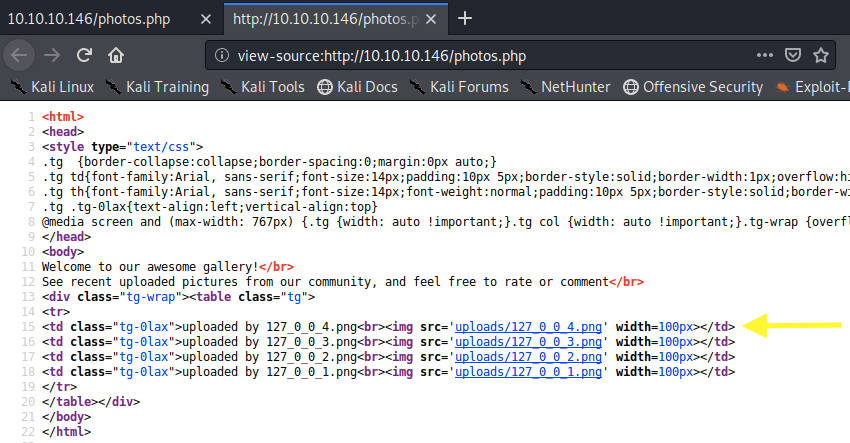Follow the uploads/127_0_0_2.png source link
Image resolution: width=850 pixels, height=443 pixels.
tap(529, 356)
